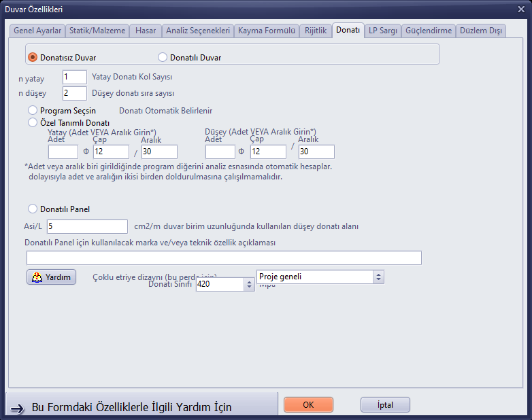Open the Donatı Sınıfı 420 dropdown
Screen dimensions: 532x420
click(225, 284)
